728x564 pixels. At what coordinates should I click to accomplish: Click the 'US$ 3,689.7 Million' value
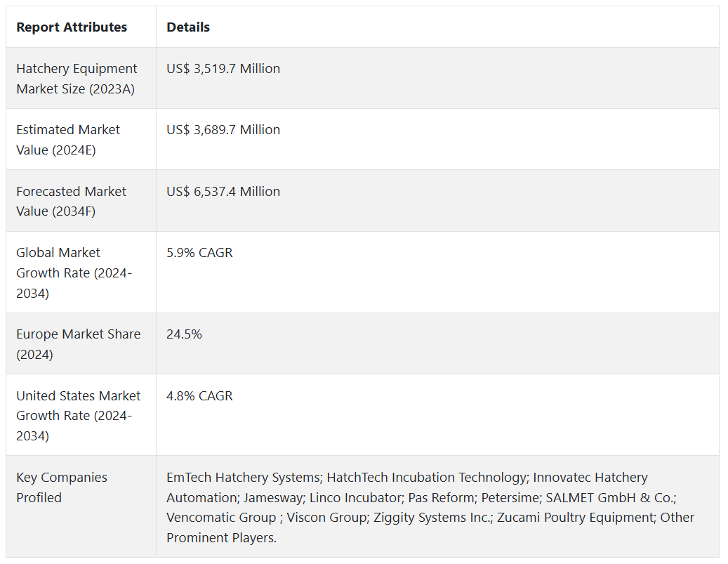[x=223, y=130]
